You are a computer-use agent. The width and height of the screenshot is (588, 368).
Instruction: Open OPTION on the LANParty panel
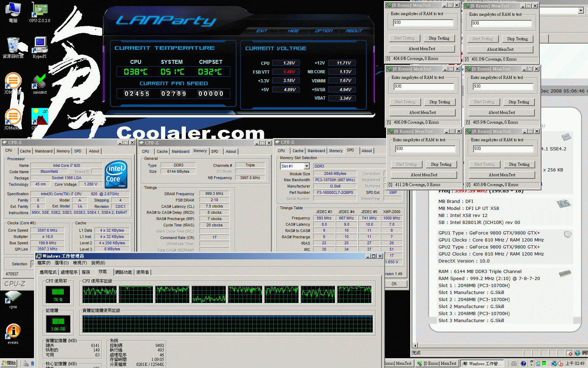tap(324, 31)
